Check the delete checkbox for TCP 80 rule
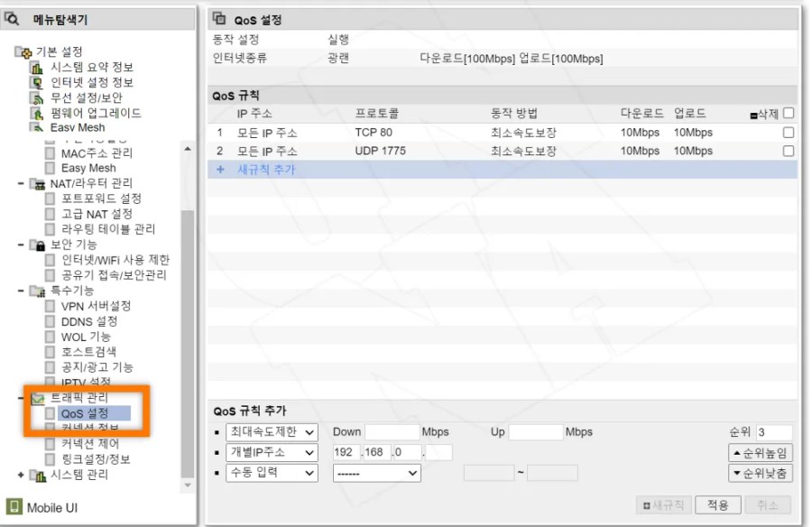 (789, 132)
